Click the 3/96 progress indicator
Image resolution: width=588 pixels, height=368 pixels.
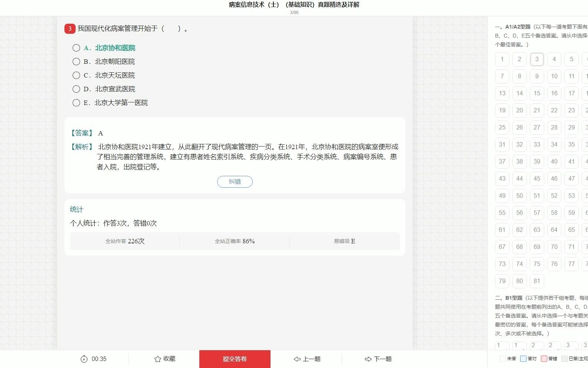click(x=294, y=13)
